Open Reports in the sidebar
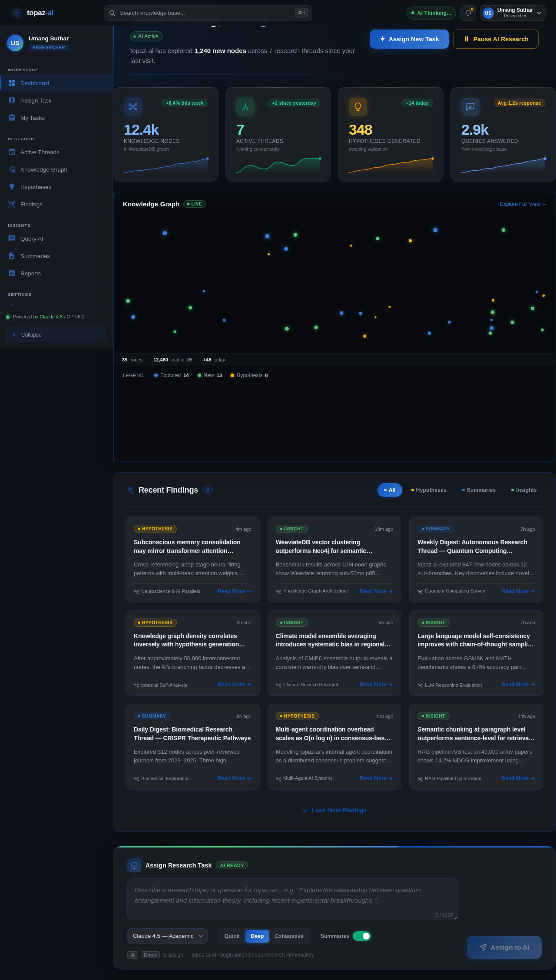556x980 pixels. [x=56, y=273]
